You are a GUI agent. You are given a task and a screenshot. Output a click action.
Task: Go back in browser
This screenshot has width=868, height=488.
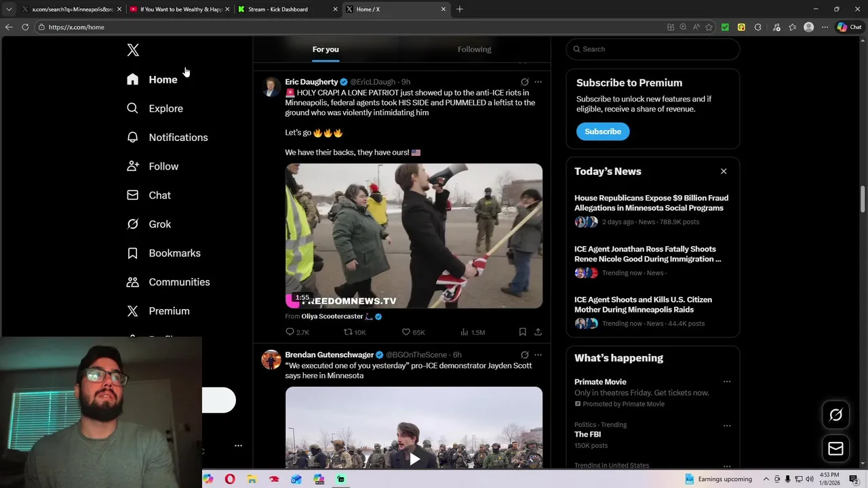tap(9, 27)
